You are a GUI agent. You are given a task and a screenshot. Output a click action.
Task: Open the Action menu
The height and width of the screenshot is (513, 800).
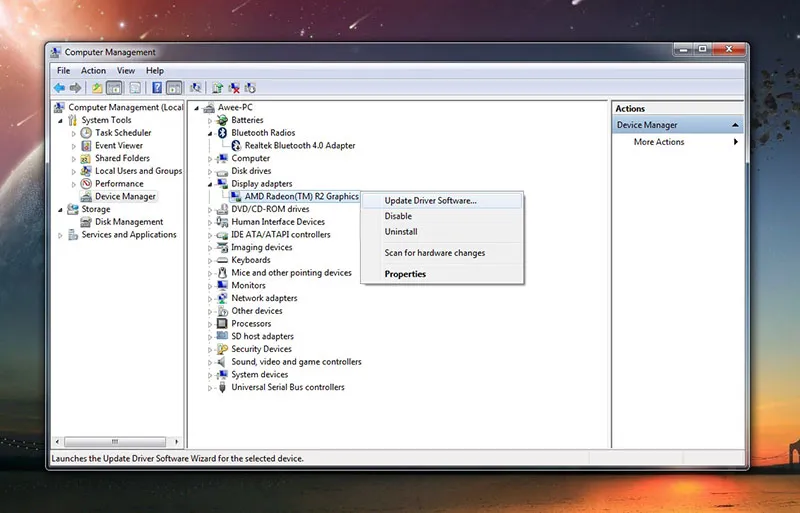pos(93,71)
